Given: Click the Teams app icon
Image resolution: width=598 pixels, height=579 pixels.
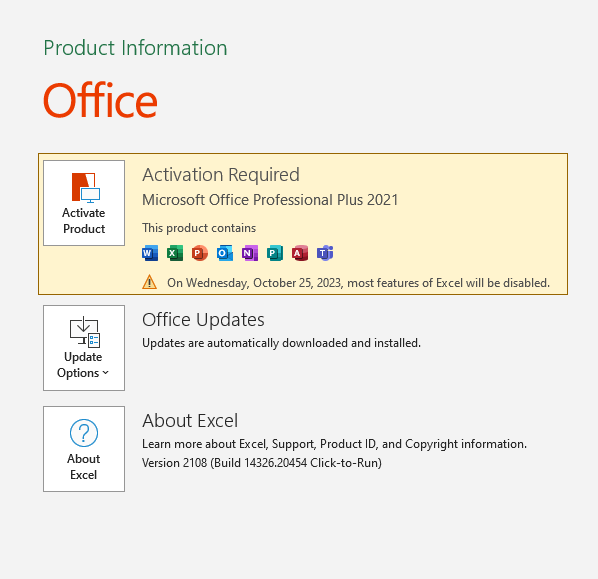Looking at the screenshot, I should [x=325, y=253].
